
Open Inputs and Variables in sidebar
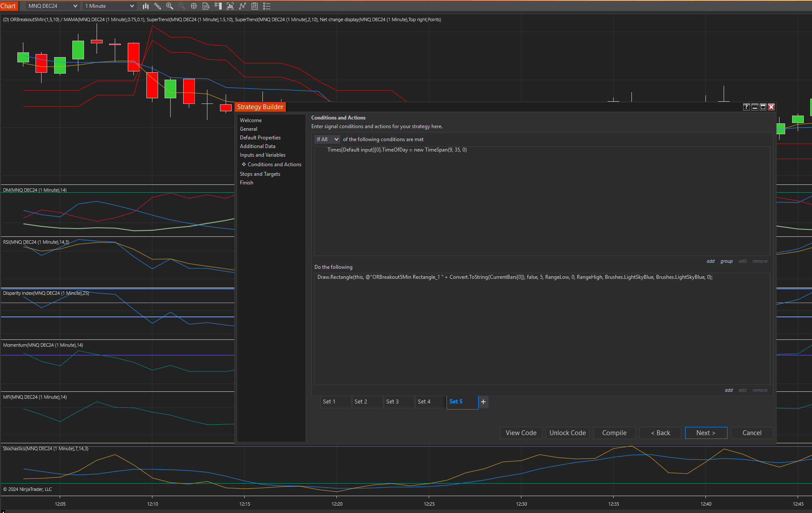tap(262, 155)
